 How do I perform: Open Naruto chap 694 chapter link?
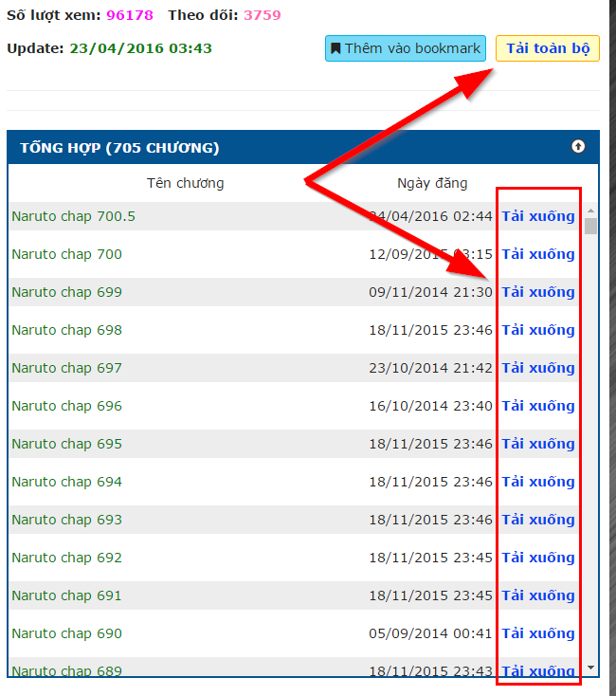tap(66, 482)
